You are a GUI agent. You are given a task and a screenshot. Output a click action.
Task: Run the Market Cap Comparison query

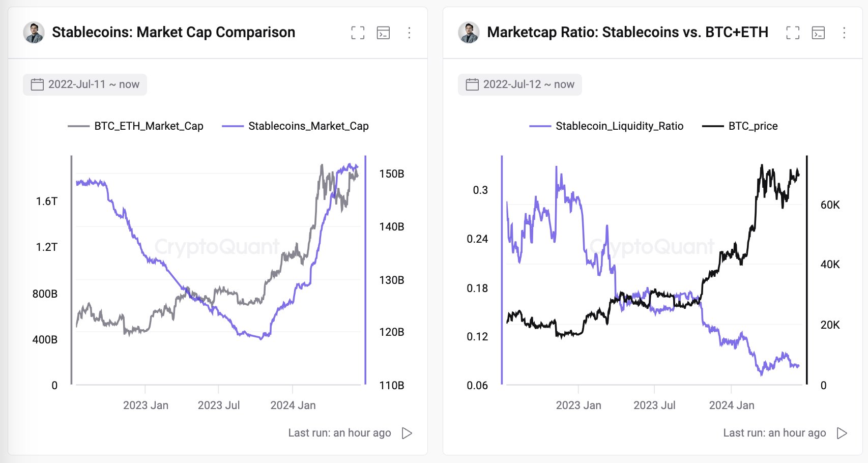coord(407,433)
